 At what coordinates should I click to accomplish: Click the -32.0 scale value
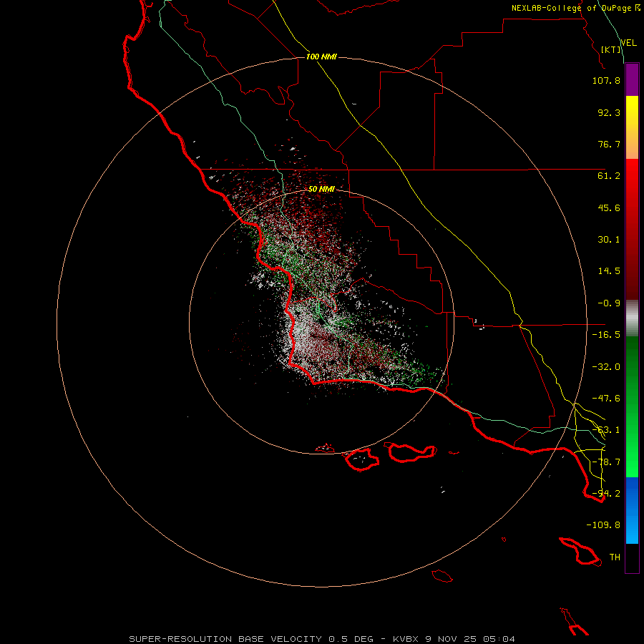606,367
